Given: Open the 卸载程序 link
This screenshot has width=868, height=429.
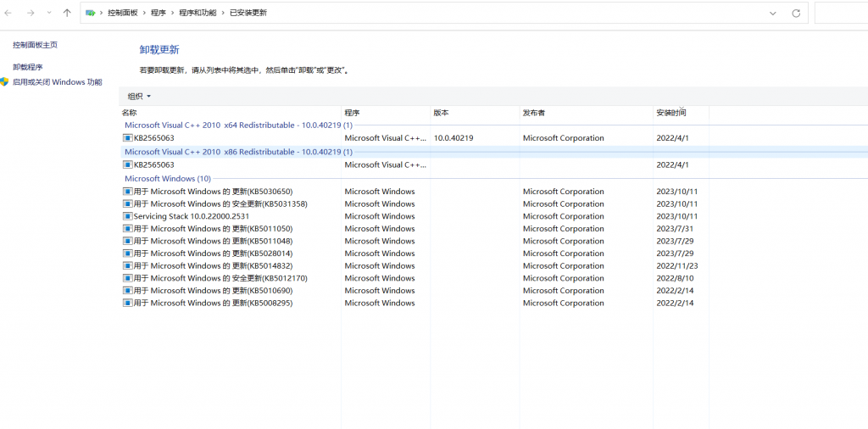Looking at the screenshot, I should coord(27,67).
